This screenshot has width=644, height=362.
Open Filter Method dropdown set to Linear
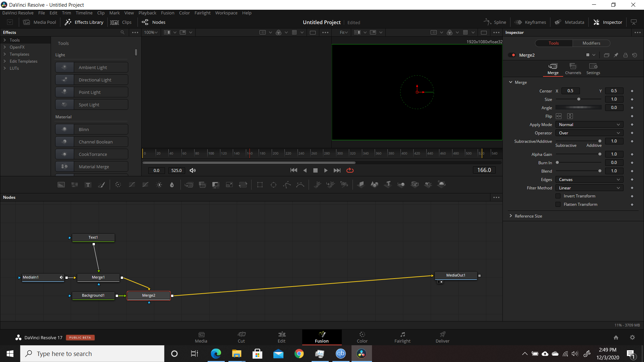pos(589,188)
